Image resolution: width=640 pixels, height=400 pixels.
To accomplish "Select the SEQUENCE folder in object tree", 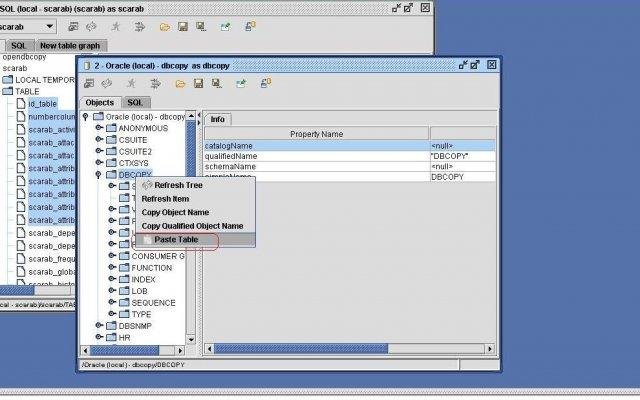I will click(x=153, y=302).
